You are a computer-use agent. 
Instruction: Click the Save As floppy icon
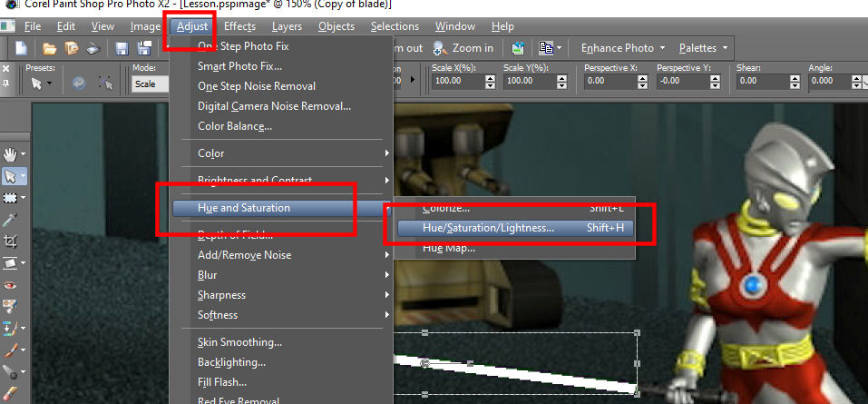[x=144, y=48]
